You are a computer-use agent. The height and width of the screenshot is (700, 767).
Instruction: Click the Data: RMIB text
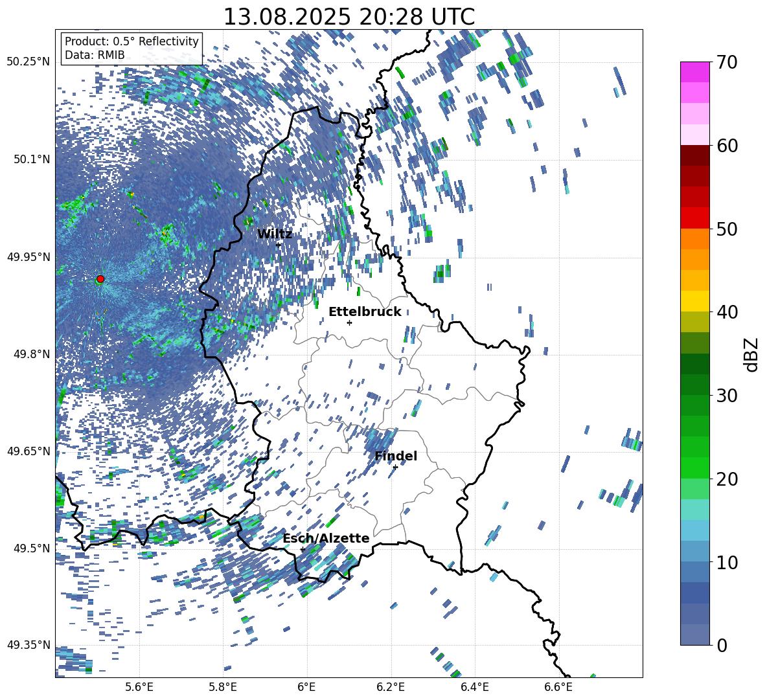pos(95,55)
